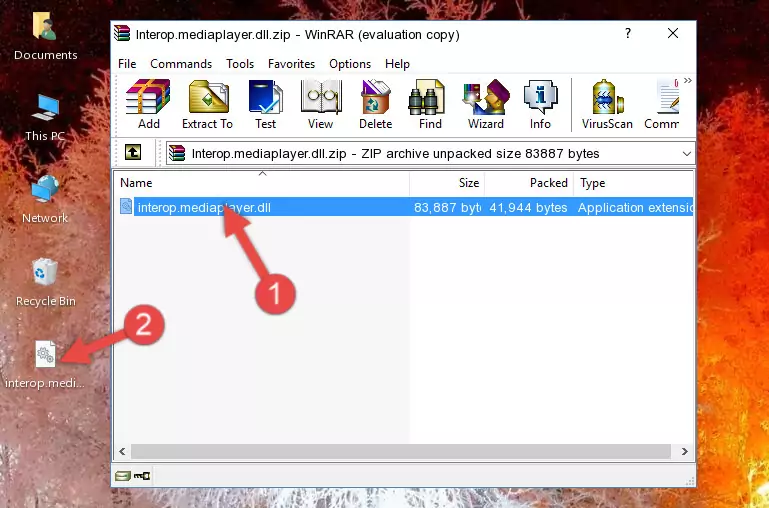Click the dll file icon in the list
The height and width of the screenshot is (508, 769).
(x=126, y=206)
